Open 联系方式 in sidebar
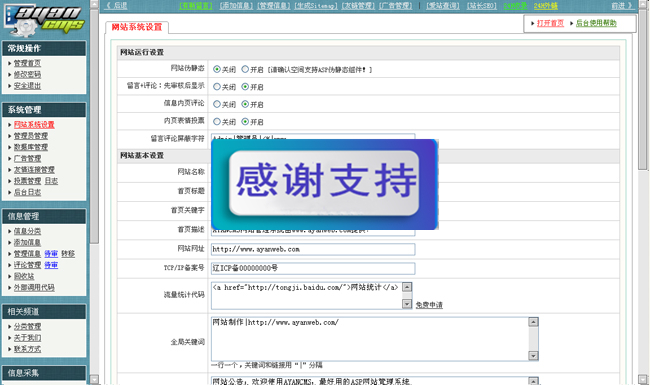The height and width of the screenshot is (385, 650). pos(27,349)
